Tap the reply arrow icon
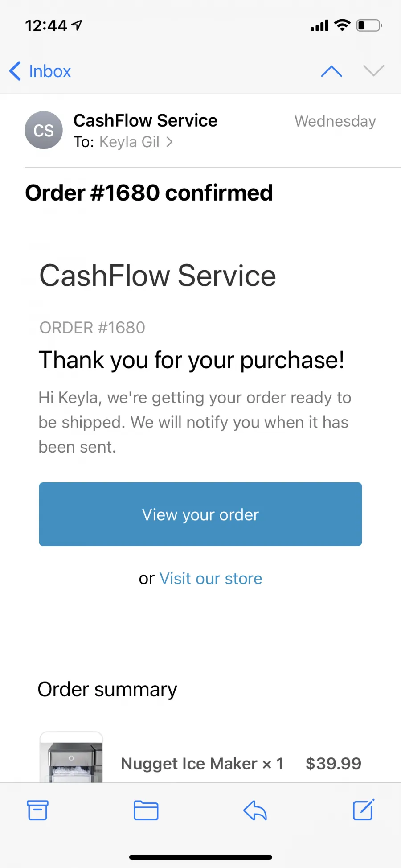Viewport: 401px width, 868px height. pos(255,810)
